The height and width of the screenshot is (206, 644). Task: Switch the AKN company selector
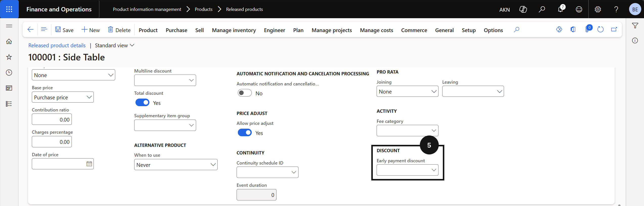(x=504, y=10)
